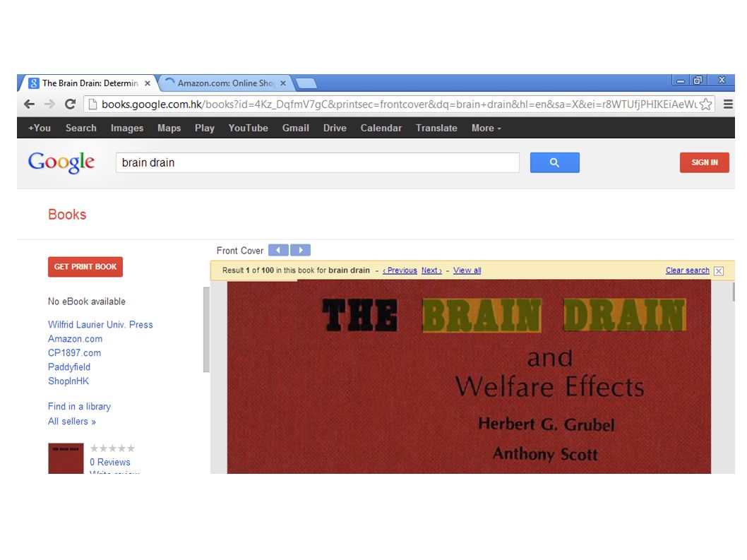
Task: Open Calendar in the Google bar
Action: pyautogui.click(x=381, y=128)
